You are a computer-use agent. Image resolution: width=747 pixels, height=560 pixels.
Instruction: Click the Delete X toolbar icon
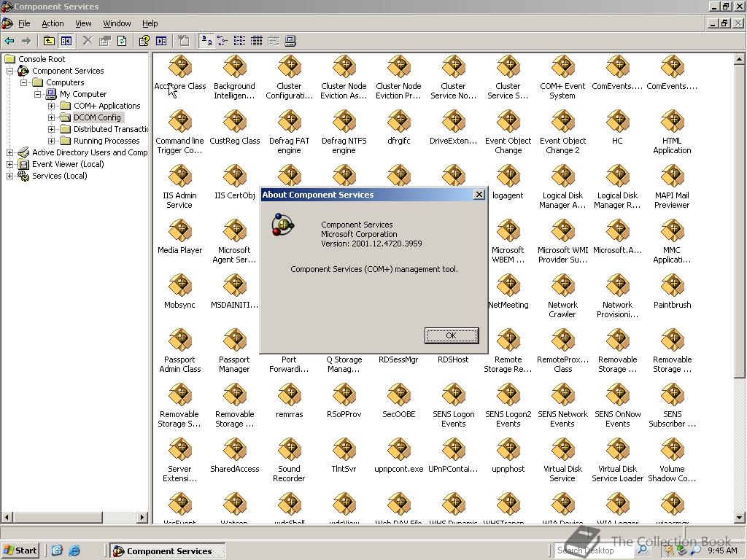pyautogui.click(x=88, y=41)
